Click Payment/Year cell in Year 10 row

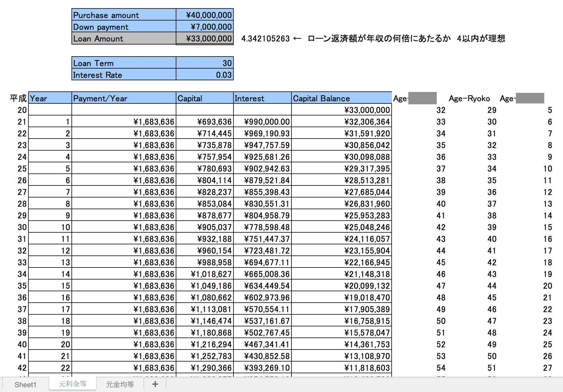[x=124, y=227]
